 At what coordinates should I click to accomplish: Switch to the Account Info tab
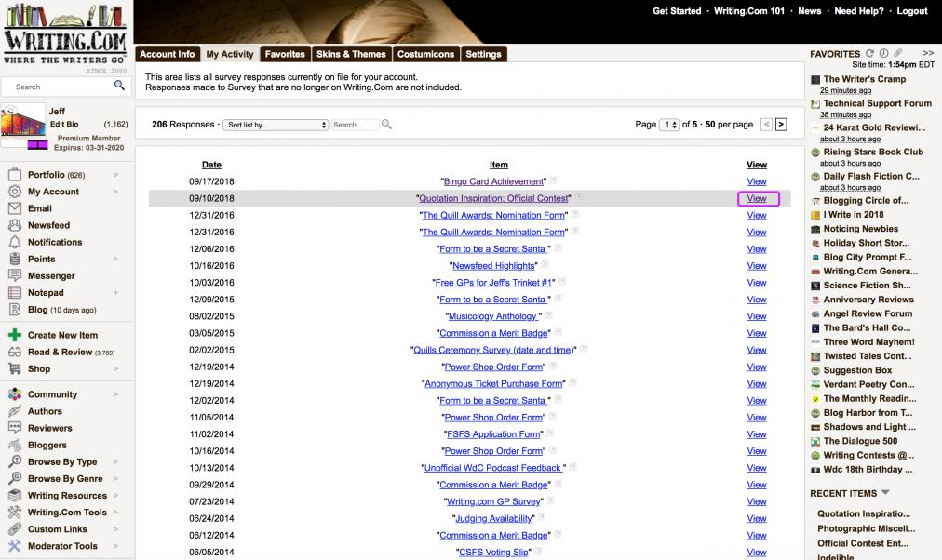click(167, 54)
